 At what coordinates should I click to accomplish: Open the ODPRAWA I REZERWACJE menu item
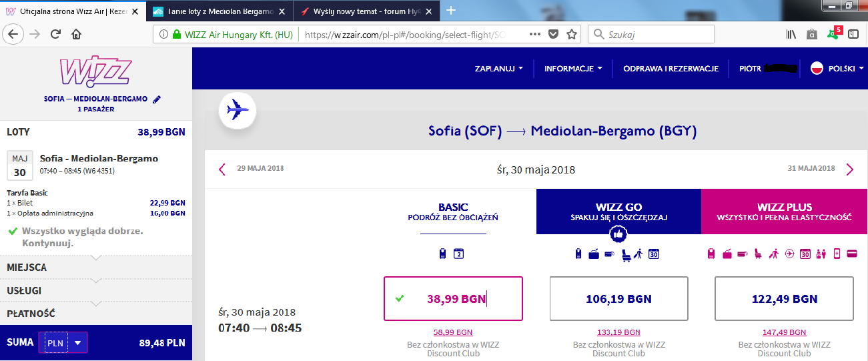click(671, 68)
